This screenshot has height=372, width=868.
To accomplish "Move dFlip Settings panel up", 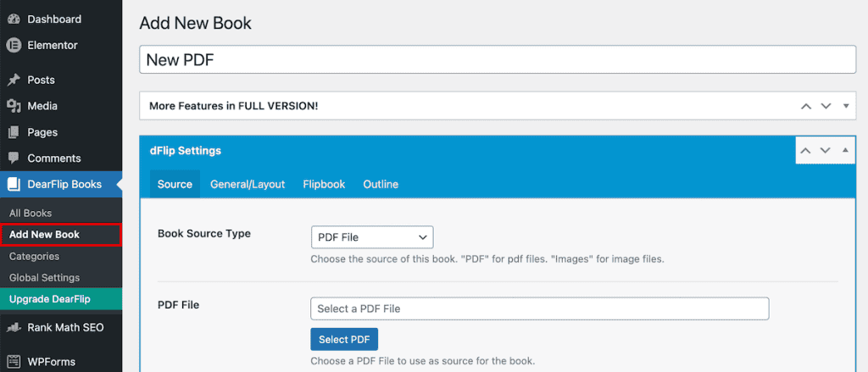I will coord(806,150).
